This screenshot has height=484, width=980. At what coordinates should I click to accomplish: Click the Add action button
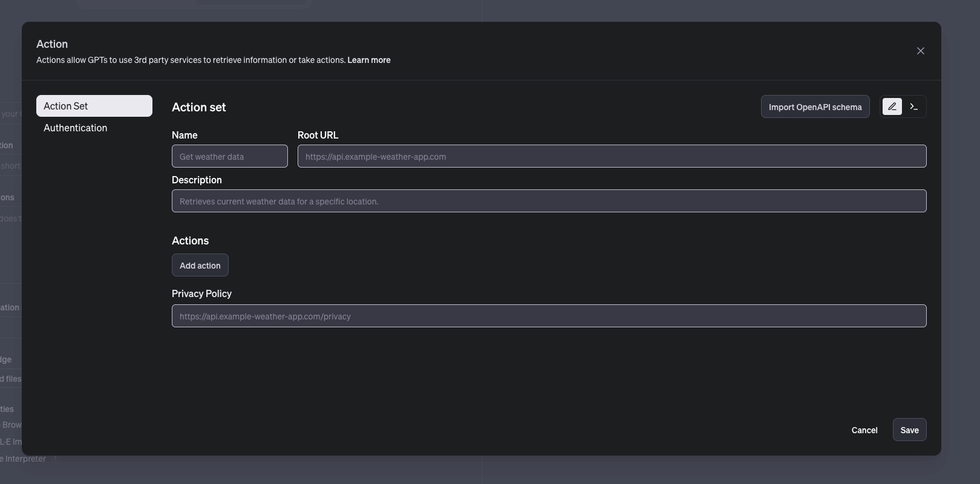pyautogui.click(x=200, y=265)
